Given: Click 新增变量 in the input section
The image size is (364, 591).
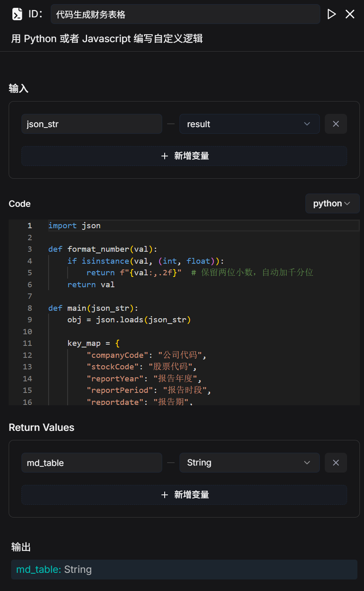Looking at the screenshot, I should coord(191,156).
